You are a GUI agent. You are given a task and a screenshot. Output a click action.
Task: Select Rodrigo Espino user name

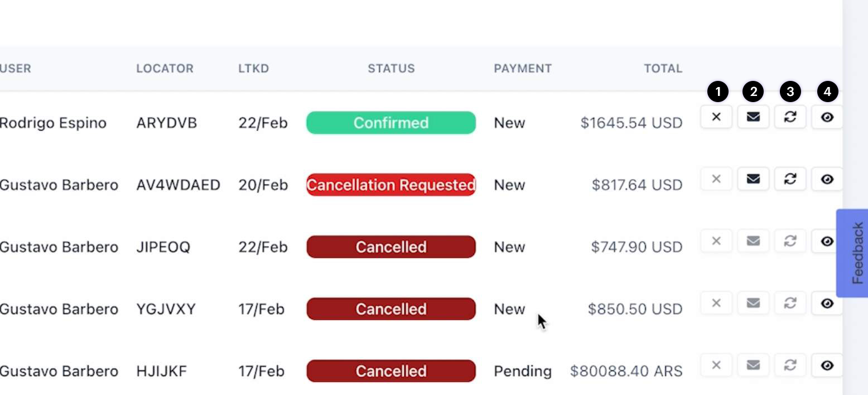point(53,123)
